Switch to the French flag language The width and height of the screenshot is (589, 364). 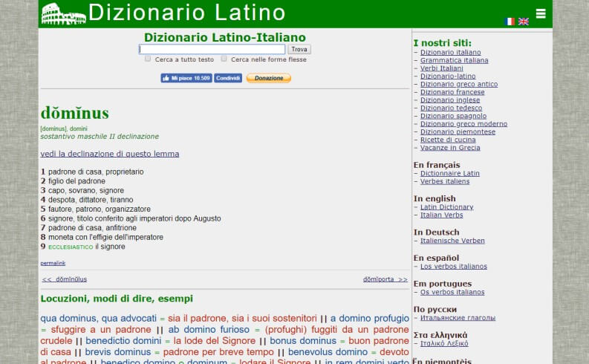510,22
